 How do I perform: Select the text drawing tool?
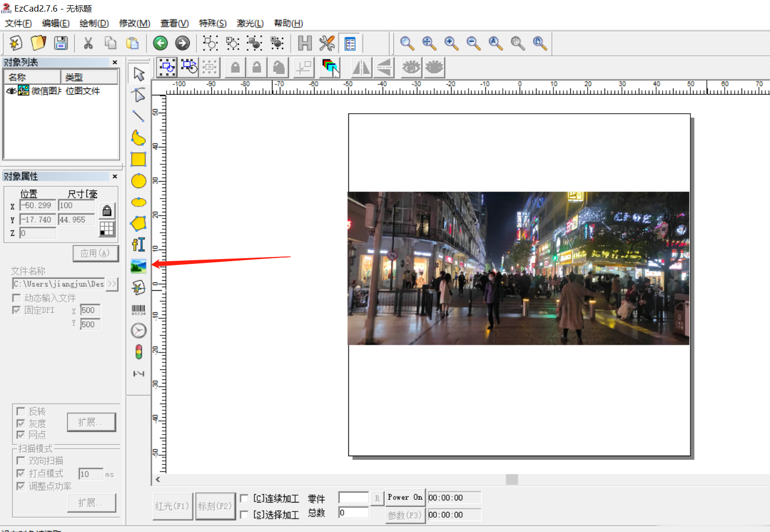click(138, 244)
